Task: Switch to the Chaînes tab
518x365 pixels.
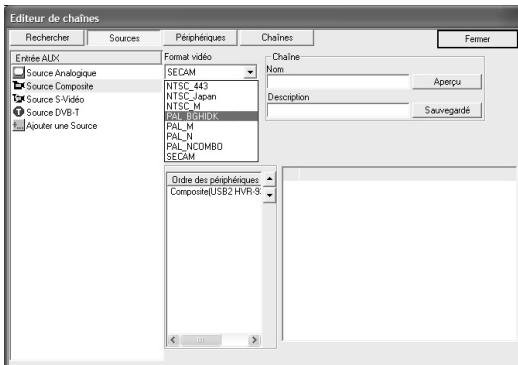Action: (x=277, y=38)
